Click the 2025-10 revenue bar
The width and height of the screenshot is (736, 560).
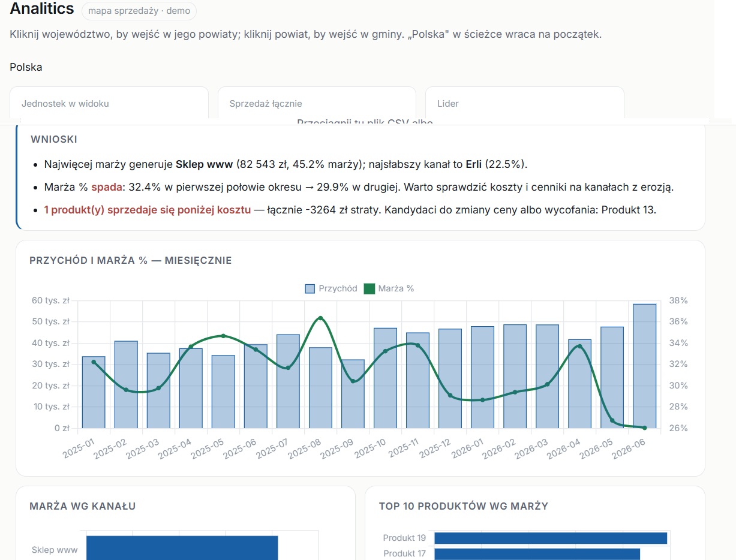coord(385,378)
